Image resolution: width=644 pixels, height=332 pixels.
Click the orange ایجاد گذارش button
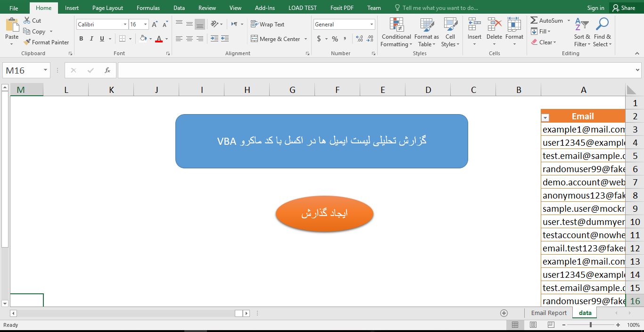(x=324, y=214)
